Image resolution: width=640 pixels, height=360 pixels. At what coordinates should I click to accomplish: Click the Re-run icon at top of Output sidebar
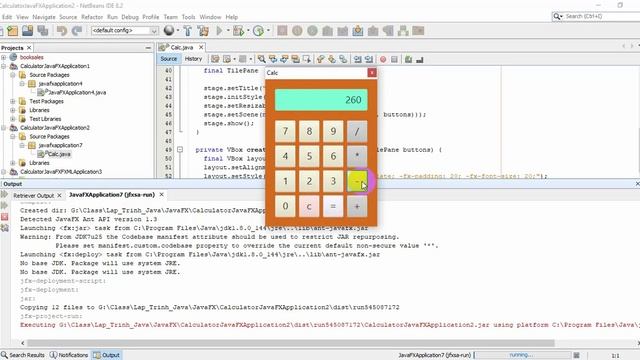(x=4, y=194)
